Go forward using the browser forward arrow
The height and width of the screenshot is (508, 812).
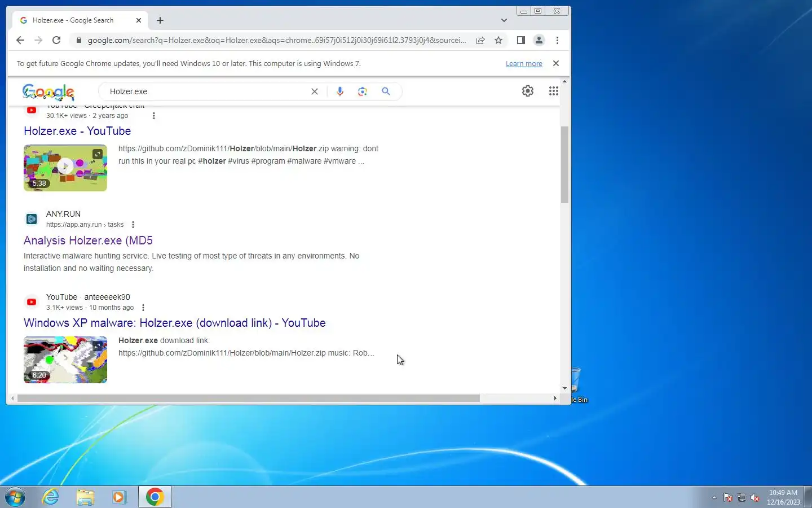38,40
